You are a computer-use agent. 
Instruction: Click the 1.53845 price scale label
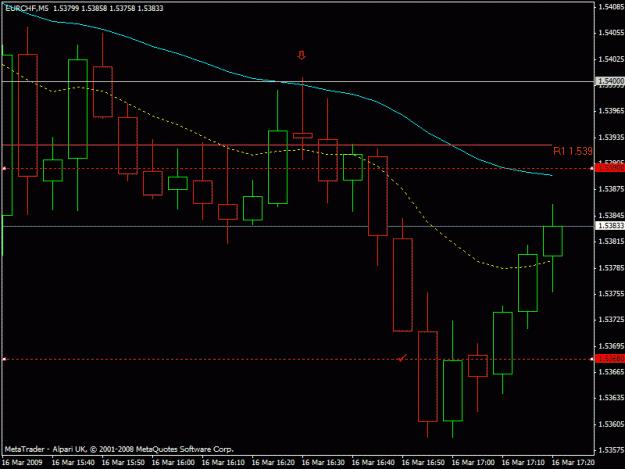[x=611, y=215]
